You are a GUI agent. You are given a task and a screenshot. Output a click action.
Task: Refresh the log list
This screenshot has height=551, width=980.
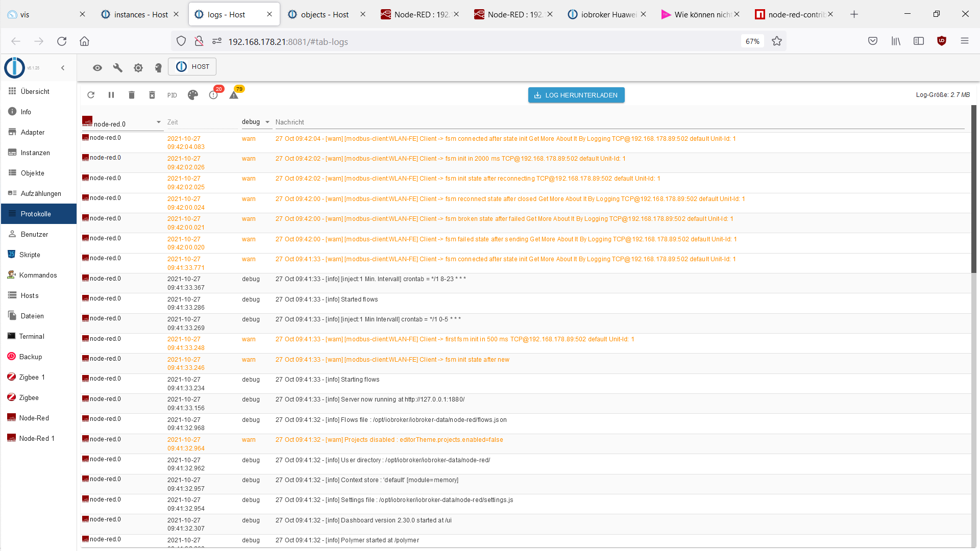(x=91, y=95)
